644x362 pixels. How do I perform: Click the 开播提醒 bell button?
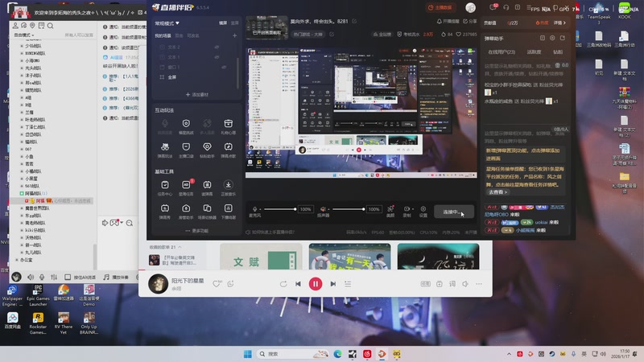pos(448,22)
